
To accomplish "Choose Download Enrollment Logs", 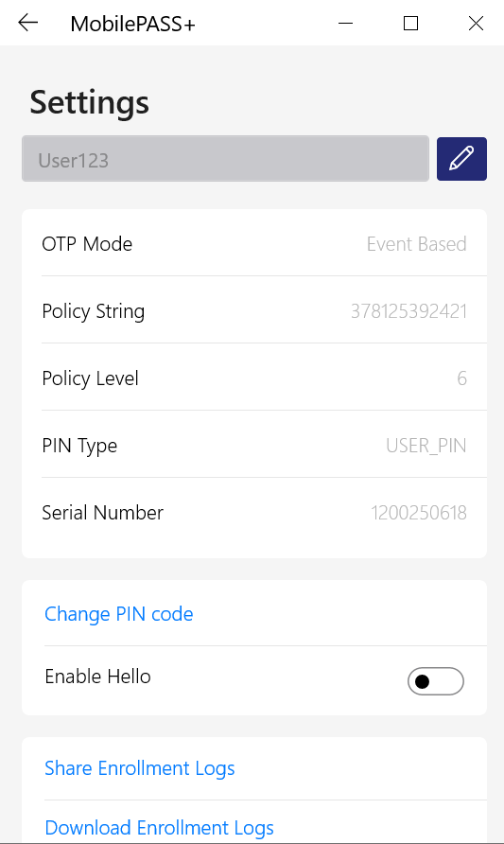I will tap(159, 828).
